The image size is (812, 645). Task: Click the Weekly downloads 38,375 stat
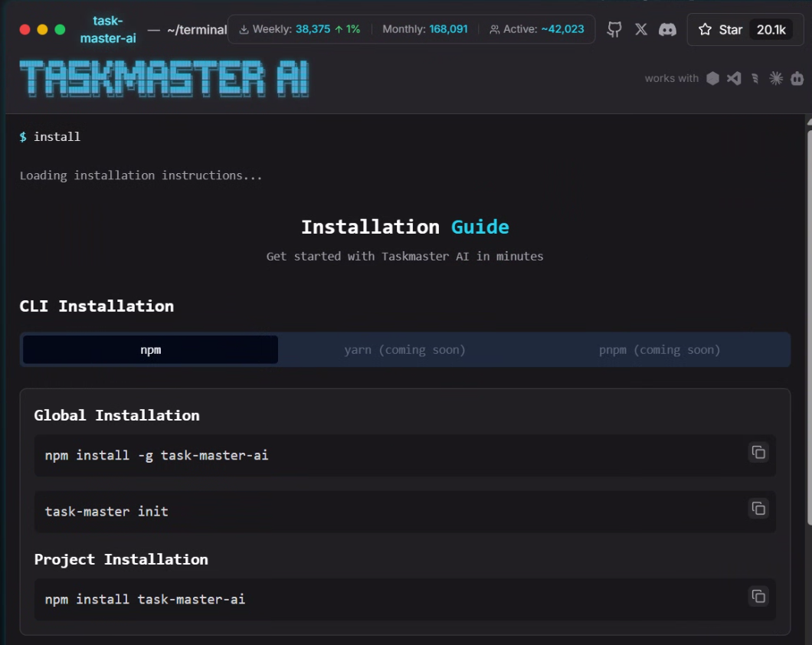point(300,29)
